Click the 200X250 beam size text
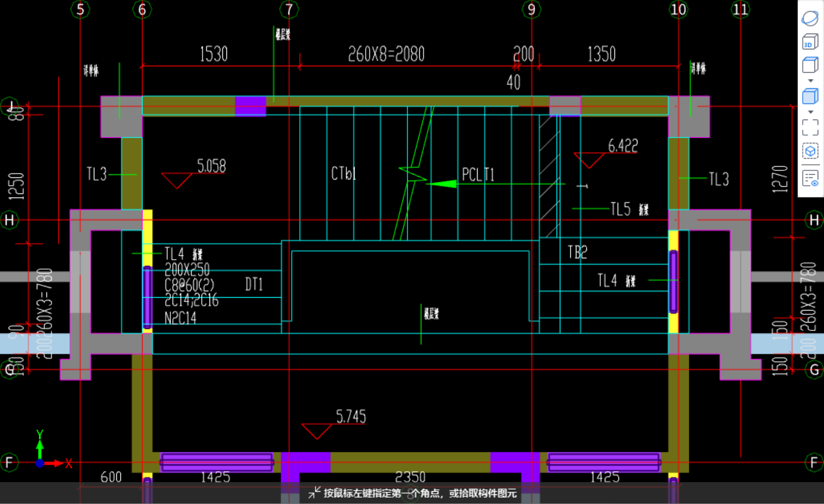Screen dimensions: 824x504 (x=187, y=270)
